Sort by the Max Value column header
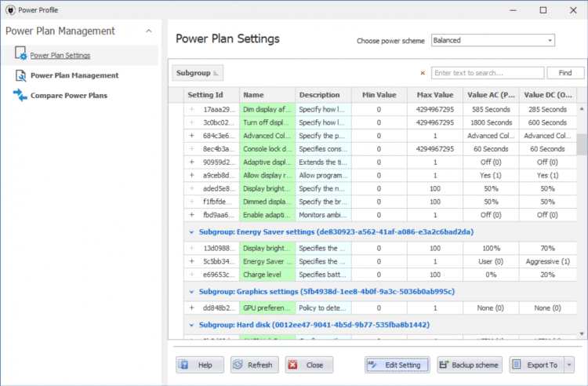Screen dimensions: 588x386 pyautogui.click(x=434, y=95)
